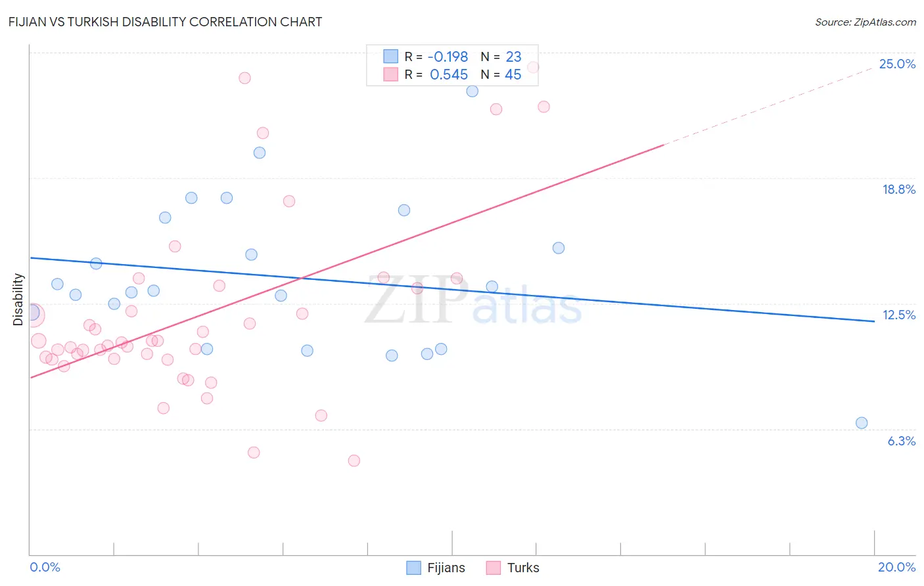Click the chart title text
Screen dimensions: 924x586
[165, 22]
